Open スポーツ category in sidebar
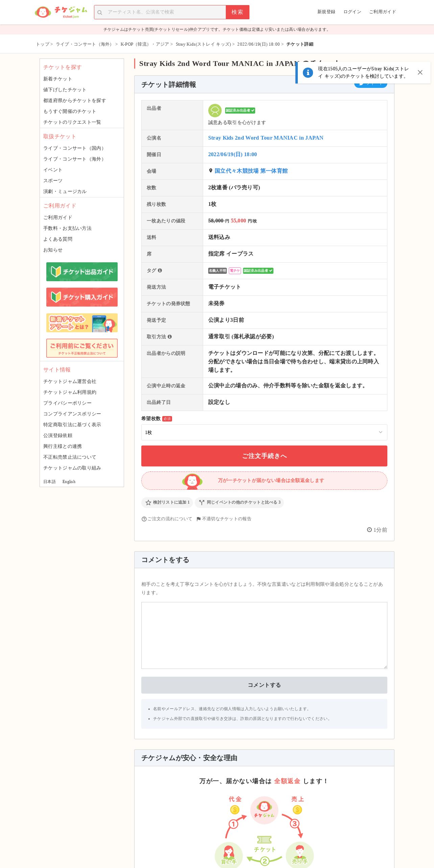The height and width of the screenshot is (868, 434). 53,181
